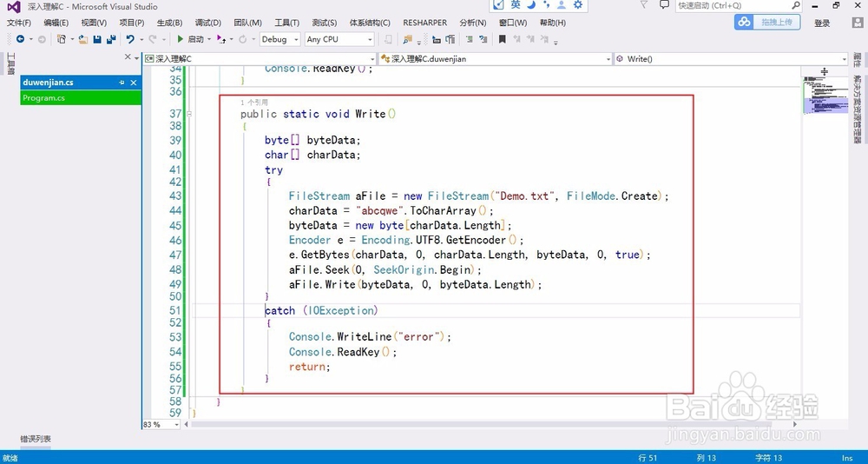Click the IME settings gear icon
The image size is (868, 464).
578,5
